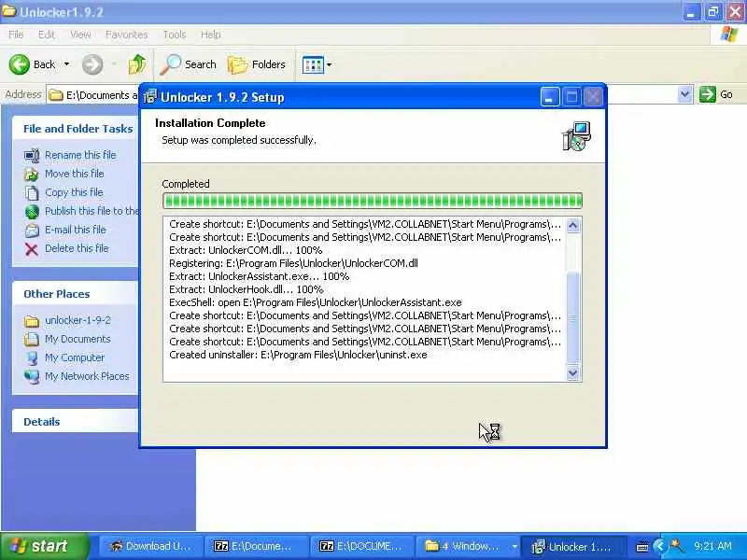Viewport: 747px width, 560px height.
Task: Click the Unlocker Setup title bar icon
Action: pos(150,97)
